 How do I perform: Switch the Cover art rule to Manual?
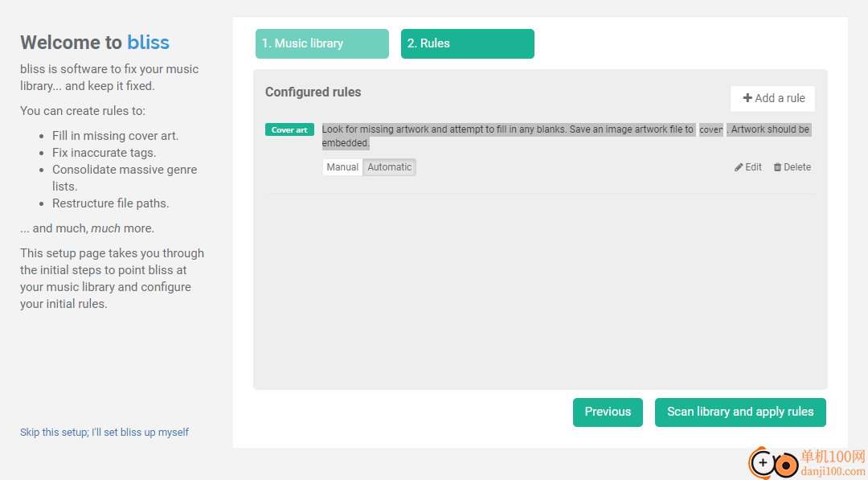[342, 167]
